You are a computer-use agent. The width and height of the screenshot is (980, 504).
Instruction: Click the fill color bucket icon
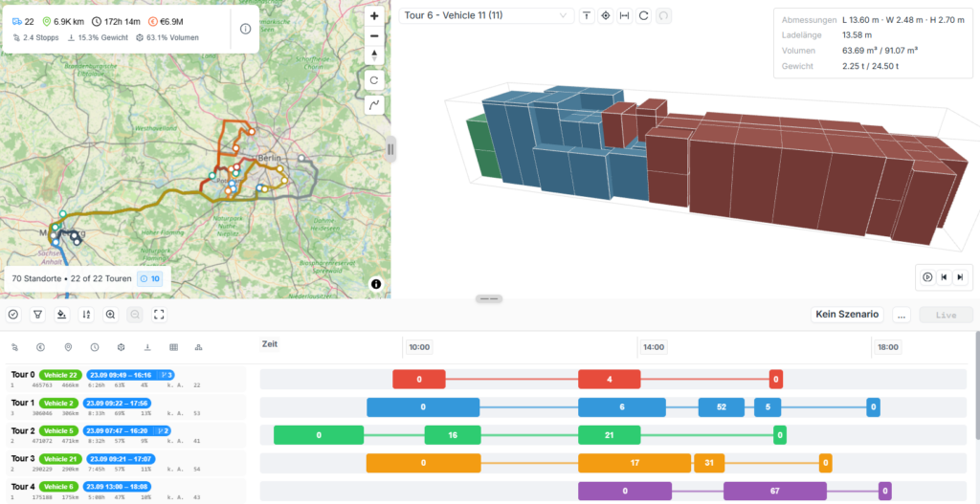point(62,315)
